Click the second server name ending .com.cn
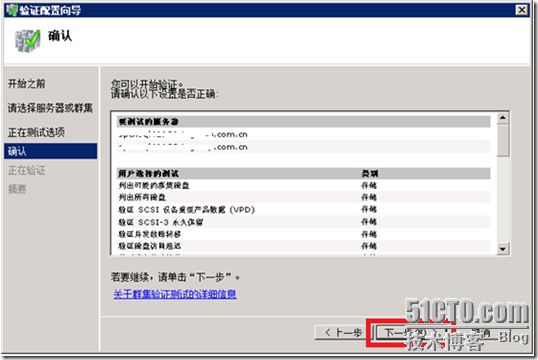This screenshot has width=538, height=360. tap(183, 147)
